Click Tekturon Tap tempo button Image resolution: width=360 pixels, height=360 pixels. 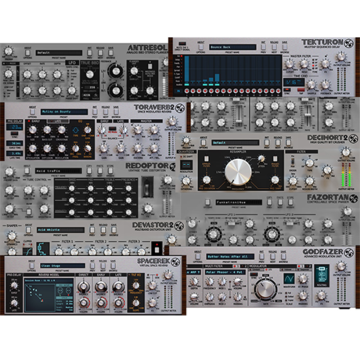pos(301,89)
